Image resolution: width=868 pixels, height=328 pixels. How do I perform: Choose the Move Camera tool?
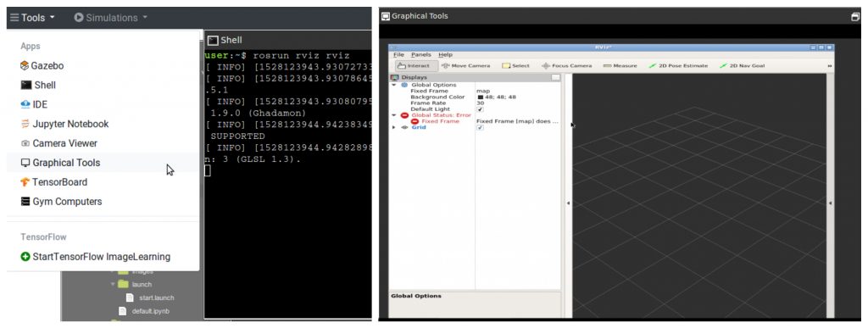[465, 66]
